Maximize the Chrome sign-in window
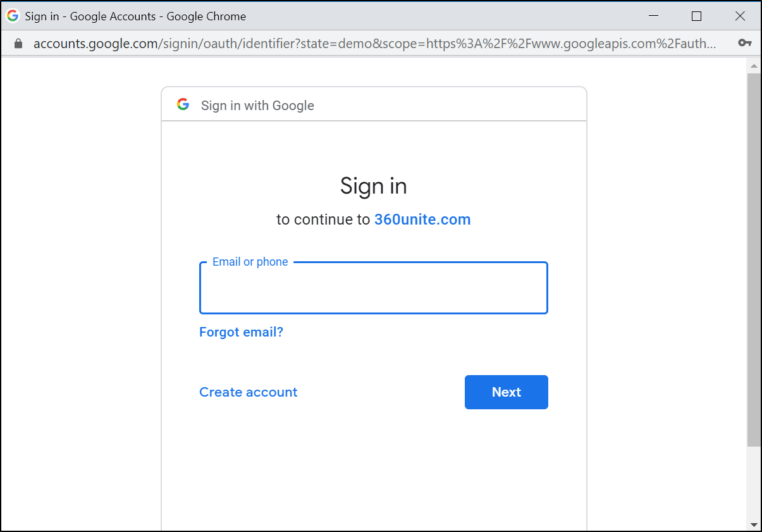The image size is (762, 532). click(x=696, y=16)
